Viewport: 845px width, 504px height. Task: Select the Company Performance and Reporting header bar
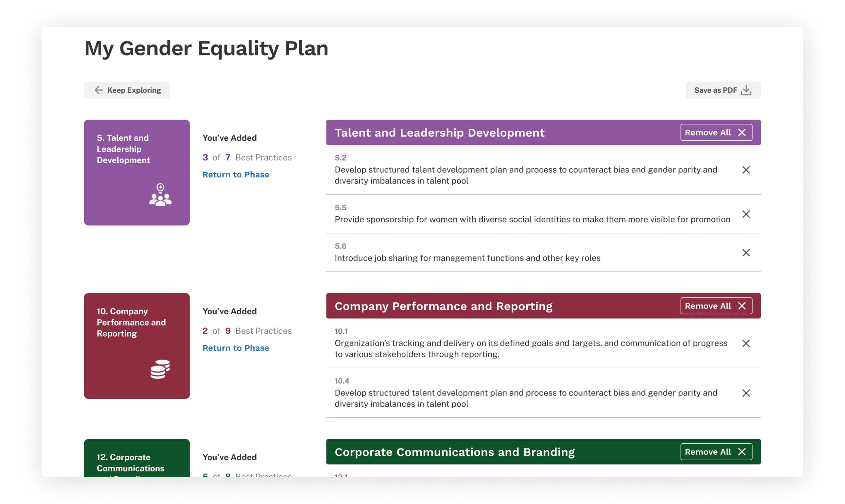[x=443, y=306]
